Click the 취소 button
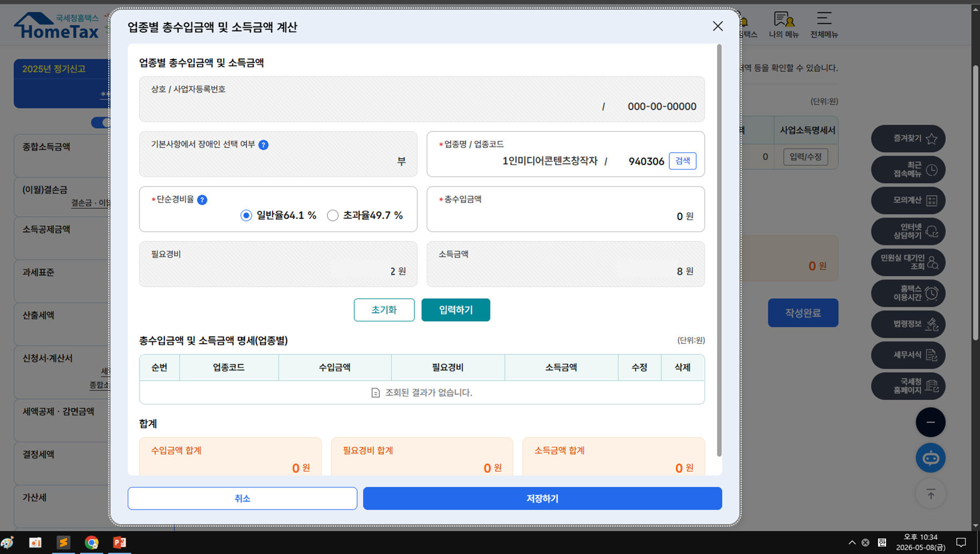 point(242,498)
